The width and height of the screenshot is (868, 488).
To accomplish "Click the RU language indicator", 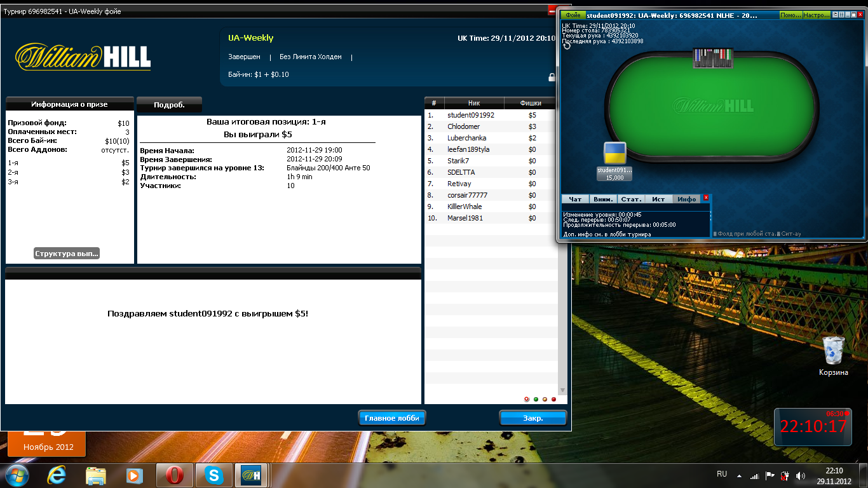I will (722, 474).
